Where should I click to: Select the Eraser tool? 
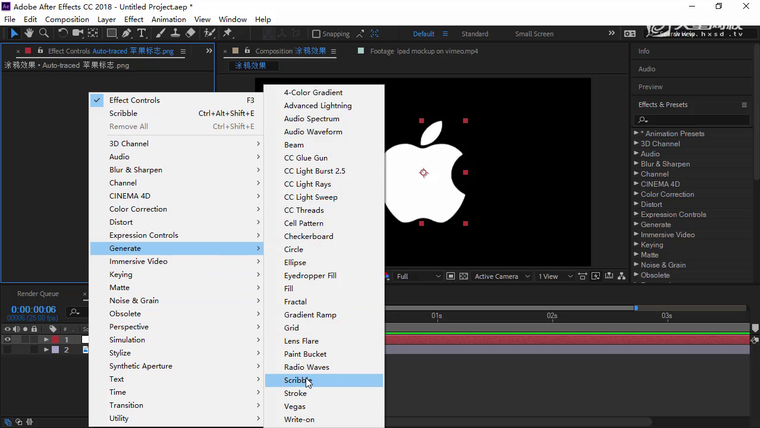click(190, 33)
